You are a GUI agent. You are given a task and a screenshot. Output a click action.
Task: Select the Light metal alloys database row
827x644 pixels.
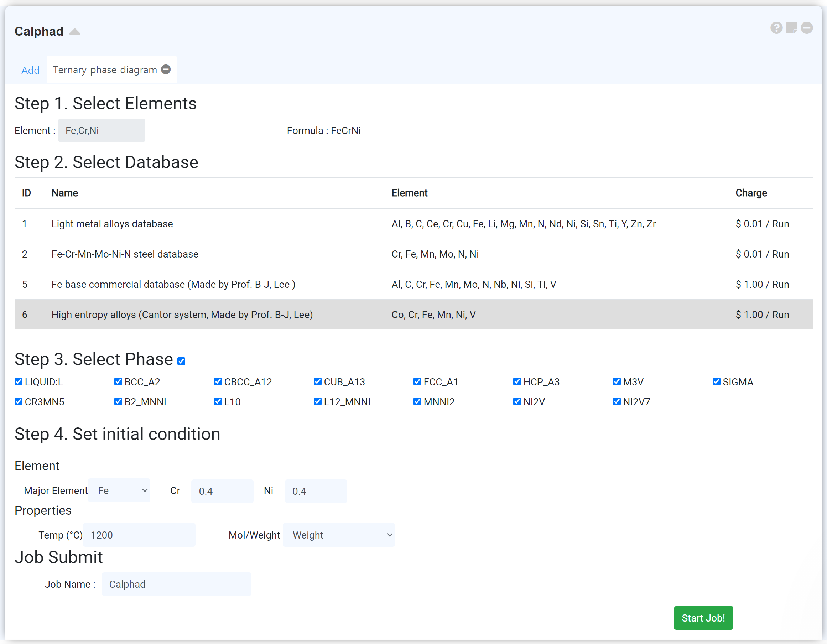point(413,224)
